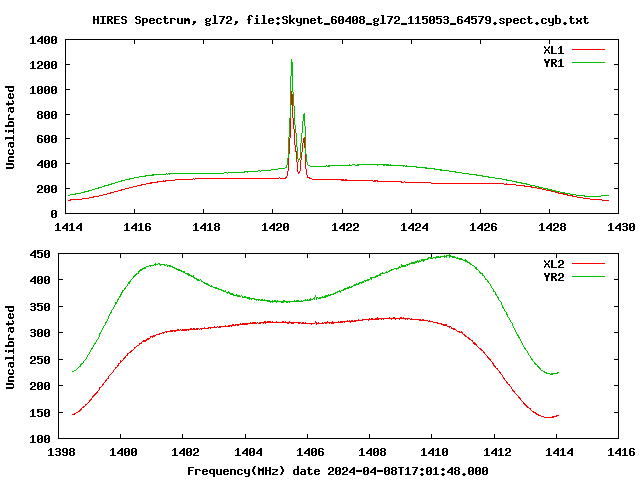Screen dimensions: 640x480
Task: Click the 1000 y-axis tick label, top plot
Action: click(43, 90)
